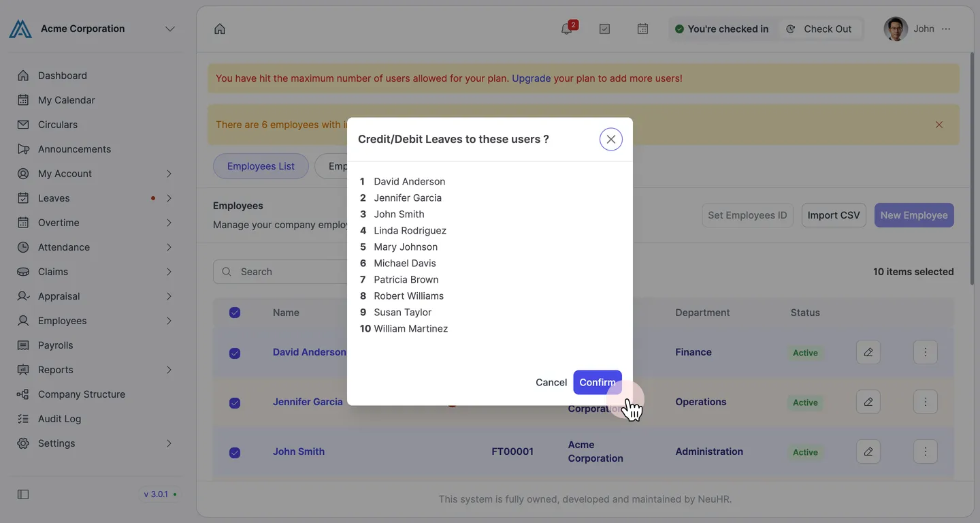Uncheck Jennifer Garcia's row checkbox

point(235,403)
